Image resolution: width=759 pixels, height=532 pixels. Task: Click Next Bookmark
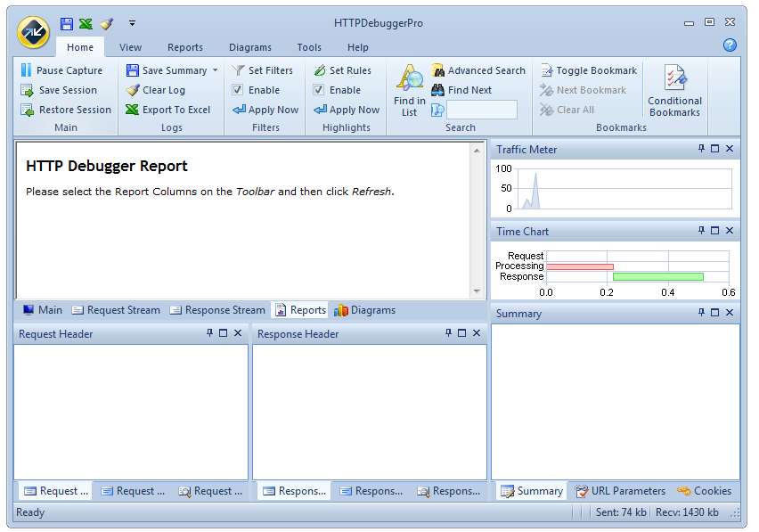coord(583,90)
